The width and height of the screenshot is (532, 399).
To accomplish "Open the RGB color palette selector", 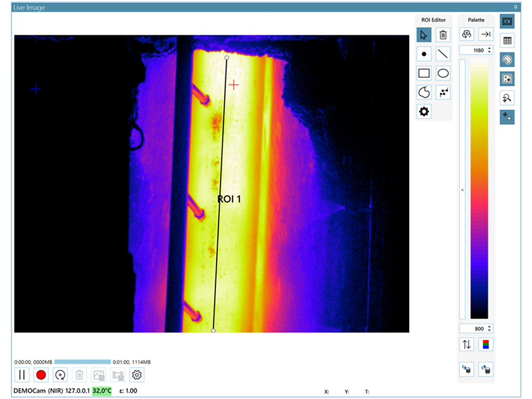I will [486, 345].
